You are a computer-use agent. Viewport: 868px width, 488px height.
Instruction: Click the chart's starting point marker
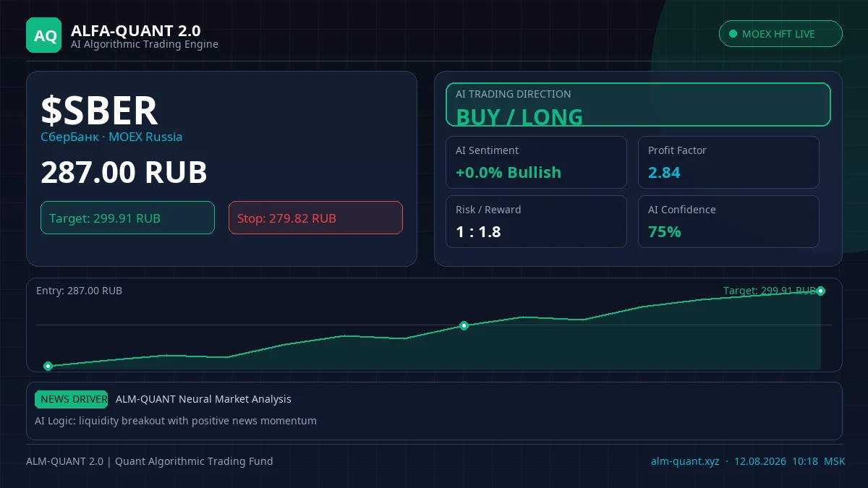pos(48,367)
